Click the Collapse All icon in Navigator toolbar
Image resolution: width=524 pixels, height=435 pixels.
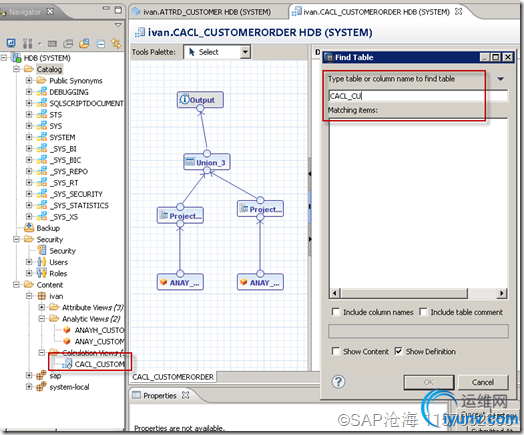coord(101,43)
